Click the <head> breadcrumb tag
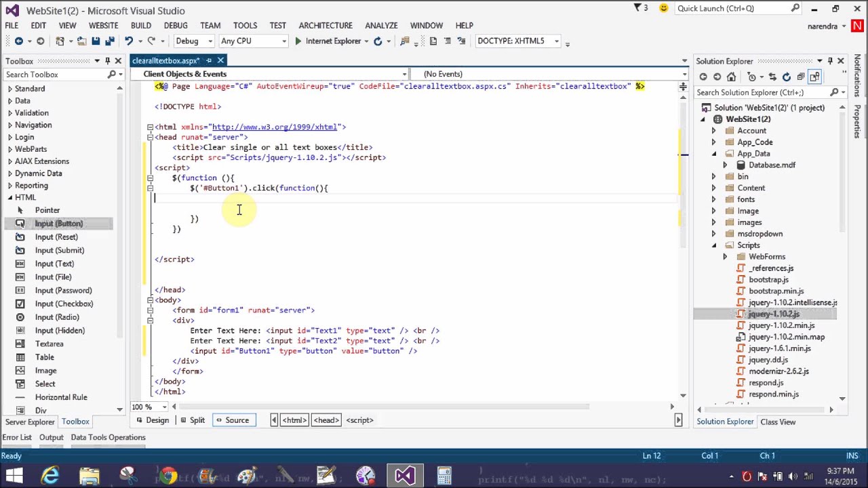This screenshot has width=868, height=488. pyautogui.click(x=326, y=420)
